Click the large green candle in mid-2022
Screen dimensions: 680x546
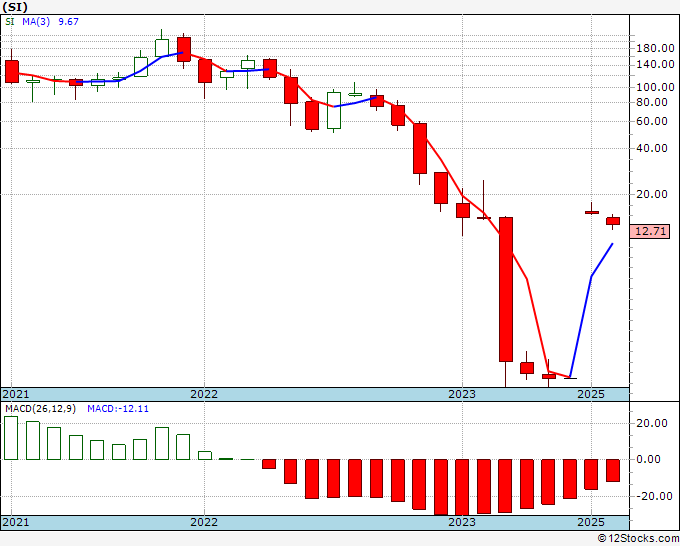[x=333, y=110]
